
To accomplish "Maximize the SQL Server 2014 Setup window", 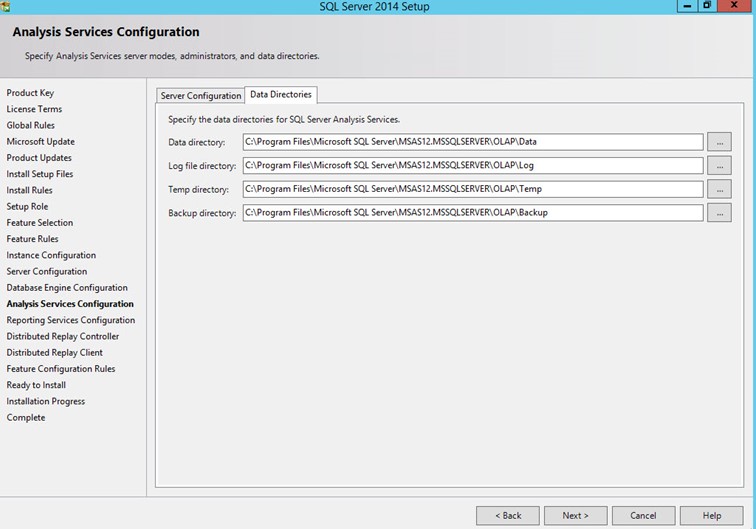I will 707,6.
